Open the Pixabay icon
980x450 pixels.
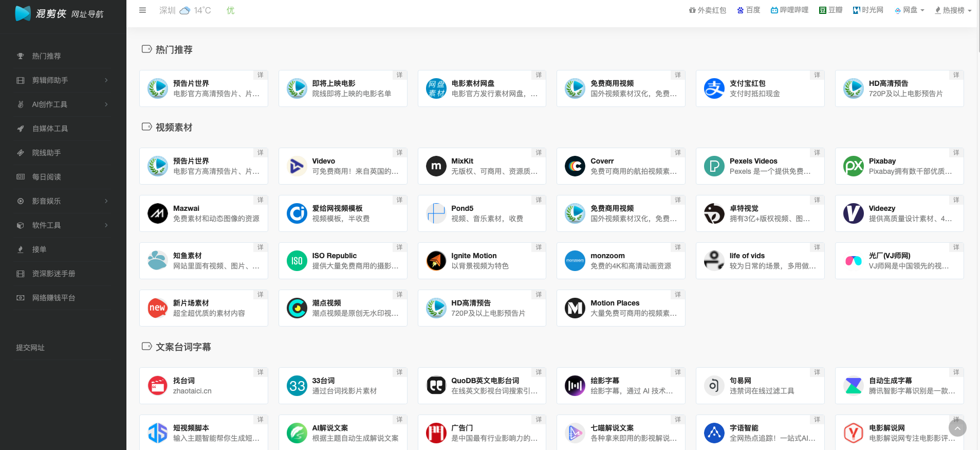pos(854,166)
